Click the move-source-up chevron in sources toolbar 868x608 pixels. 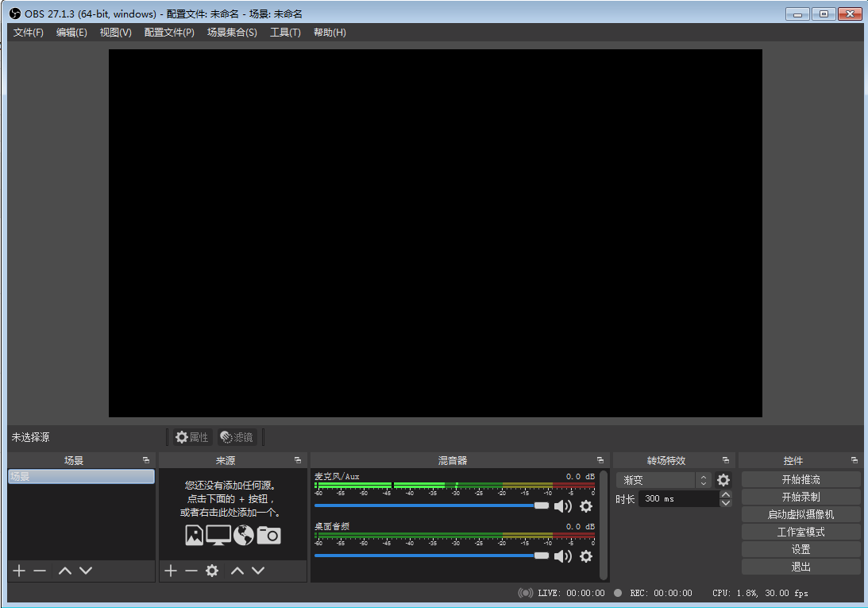[237, 570]
